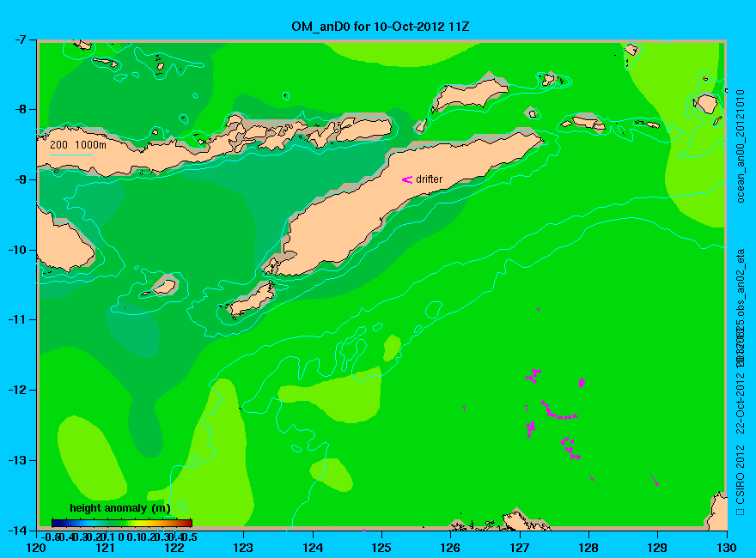
Task: Select the '123' longitude axis label
Action: click(243, 548)
